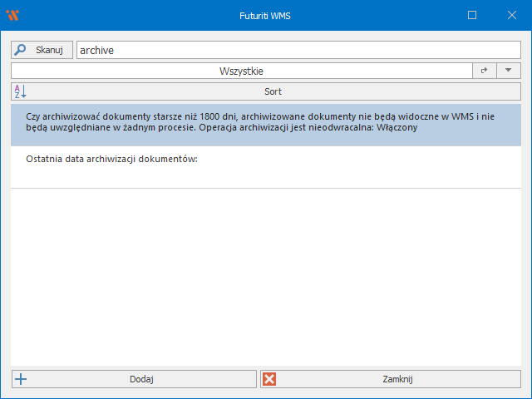Click the A-Z sort icon
Viewport: 532px width, 399px height.
pyautogui.click(x=21, y=91)
